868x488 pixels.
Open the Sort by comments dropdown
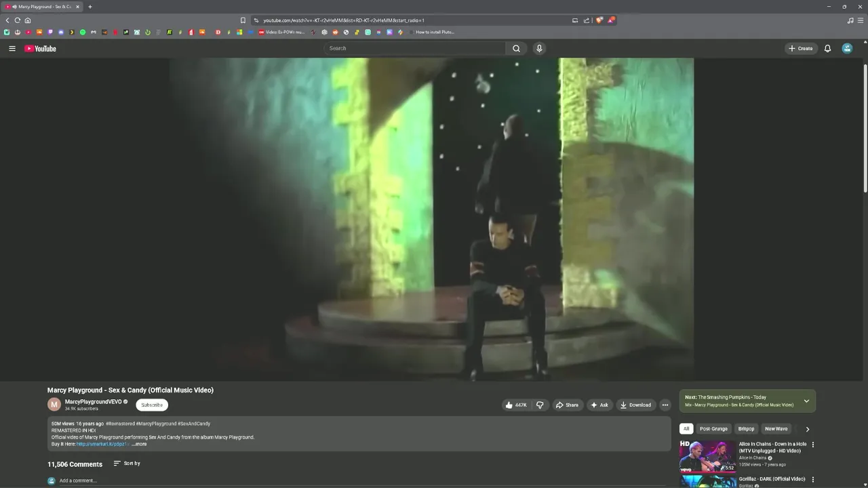(x=127, y=464)
